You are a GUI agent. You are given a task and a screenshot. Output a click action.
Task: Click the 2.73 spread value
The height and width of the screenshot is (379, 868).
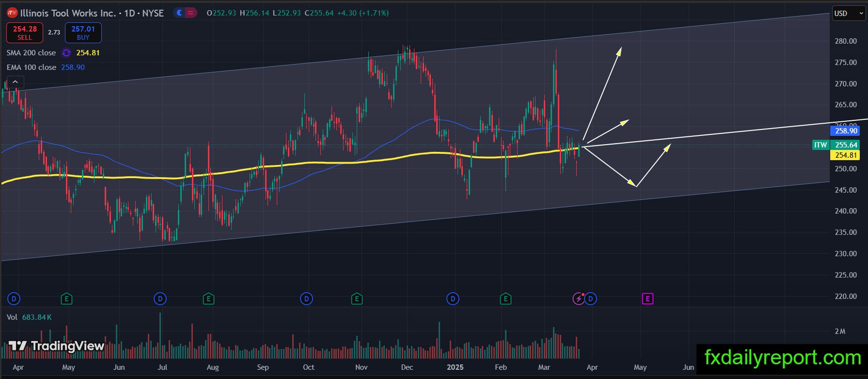point(54,33)
